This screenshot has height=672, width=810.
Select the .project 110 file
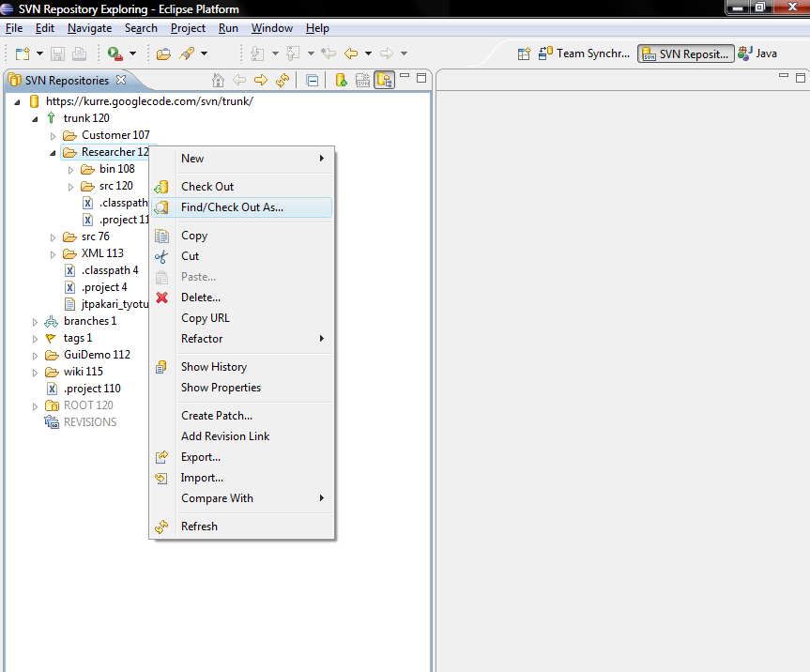[84, 389]
